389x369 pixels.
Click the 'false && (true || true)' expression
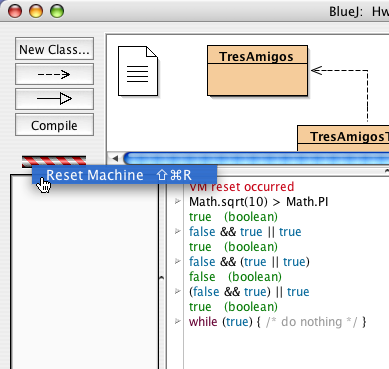249,262
